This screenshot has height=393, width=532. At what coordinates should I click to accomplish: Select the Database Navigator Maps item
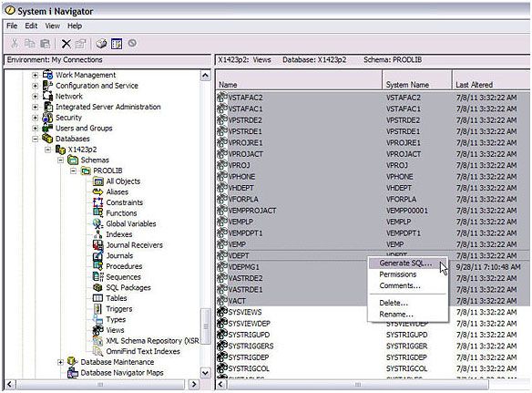coord(122,373)
